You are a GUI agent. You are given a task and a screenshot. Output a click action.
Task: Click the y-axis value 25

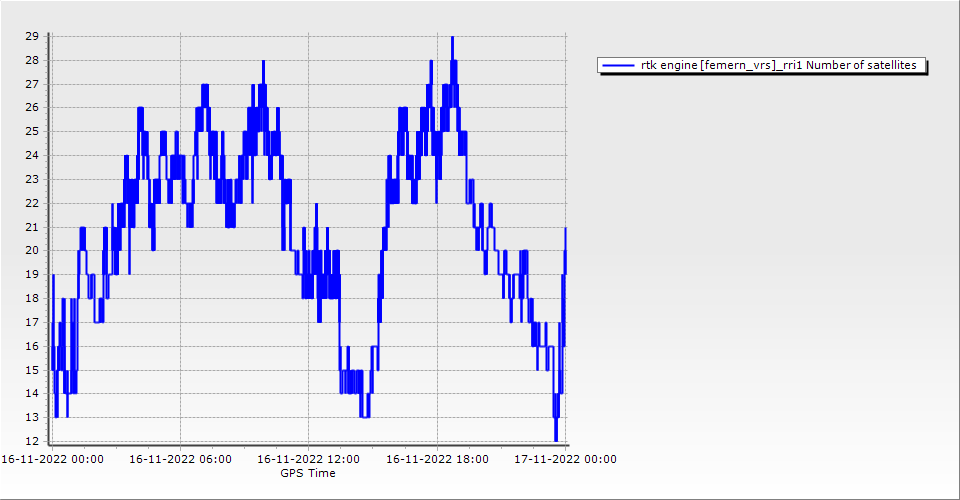[31, 131]
